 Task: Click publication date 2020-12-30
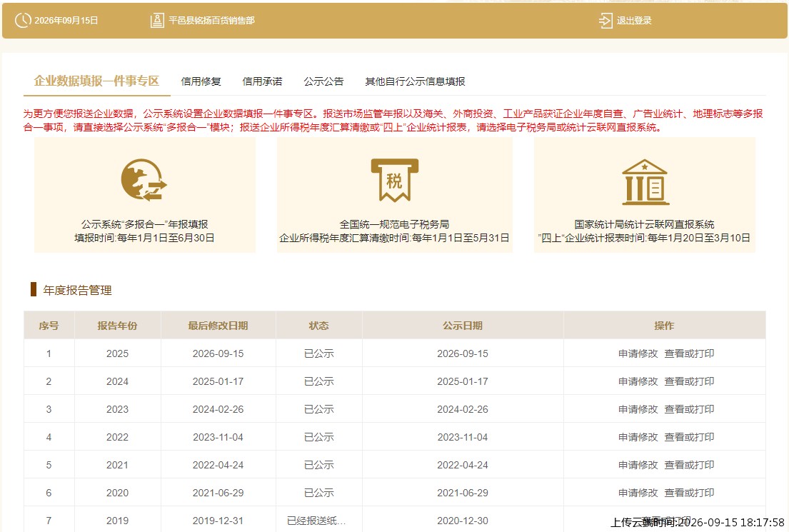463,521
